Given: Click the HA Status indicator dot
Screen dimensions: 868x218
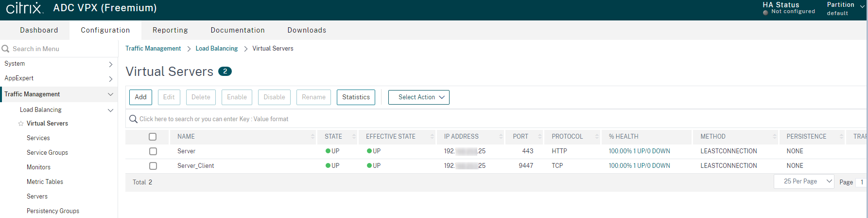Looking at the screenshot, I should click(765, 12).
